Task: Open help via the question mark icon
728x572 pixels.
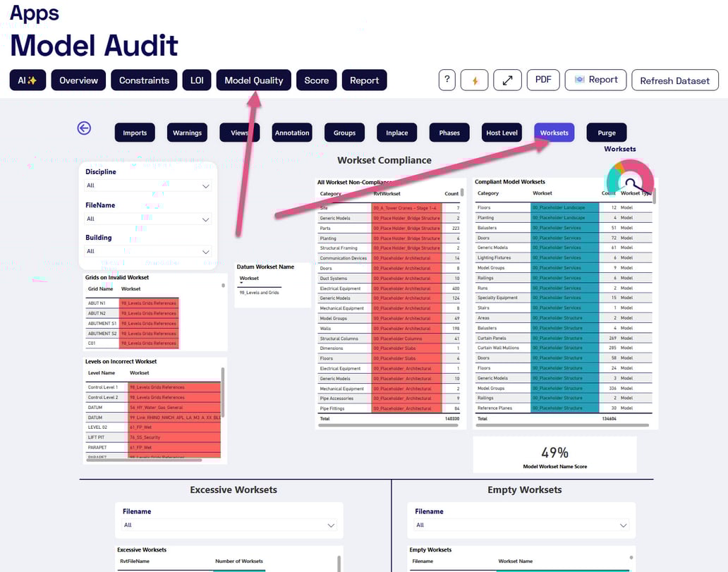Action: [447, 80]
